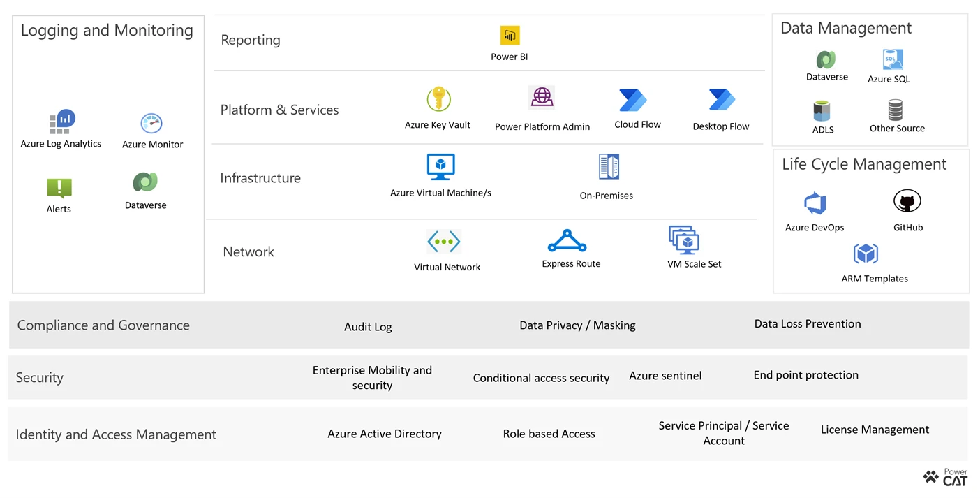Click the VM Scale Set icon
Image resolution: width=980 pixels, height=498 pixels.
[684, 242]
